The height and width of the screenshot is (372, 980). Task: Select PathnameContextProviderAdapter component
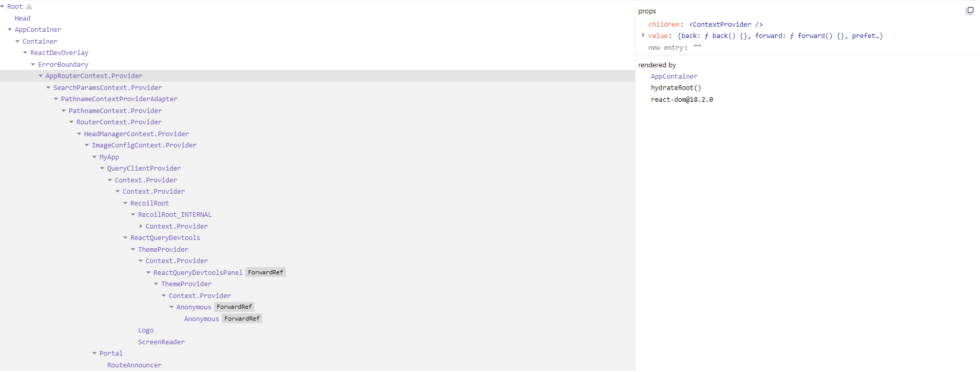[119, 99]
